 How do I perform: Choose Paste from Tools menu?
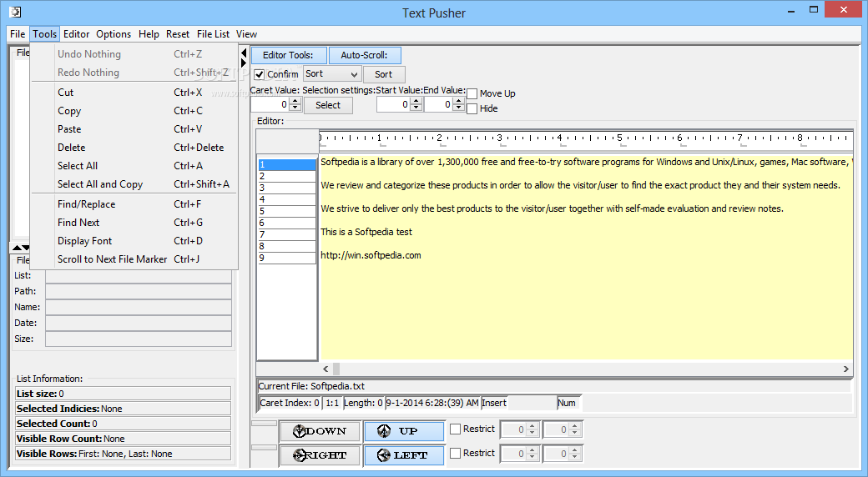tap(134, 129)
